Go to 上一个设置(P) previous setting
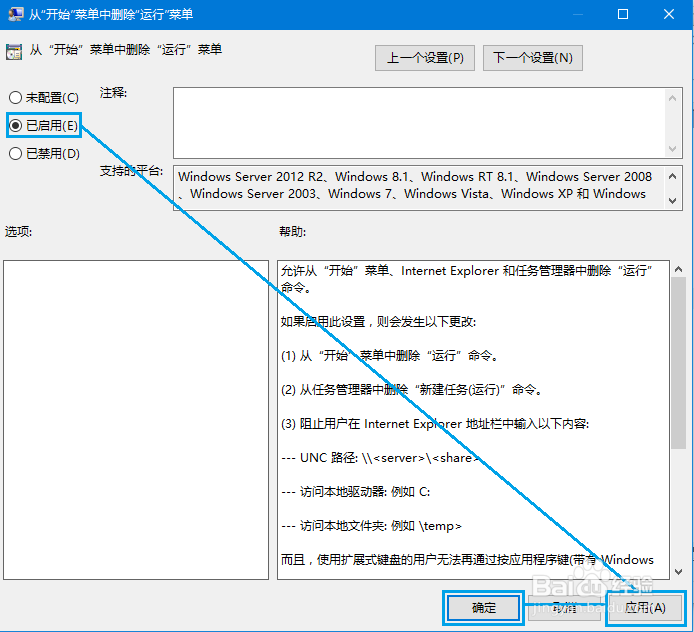The height and width of the screenshot is (632, 694). pos(424,58)
